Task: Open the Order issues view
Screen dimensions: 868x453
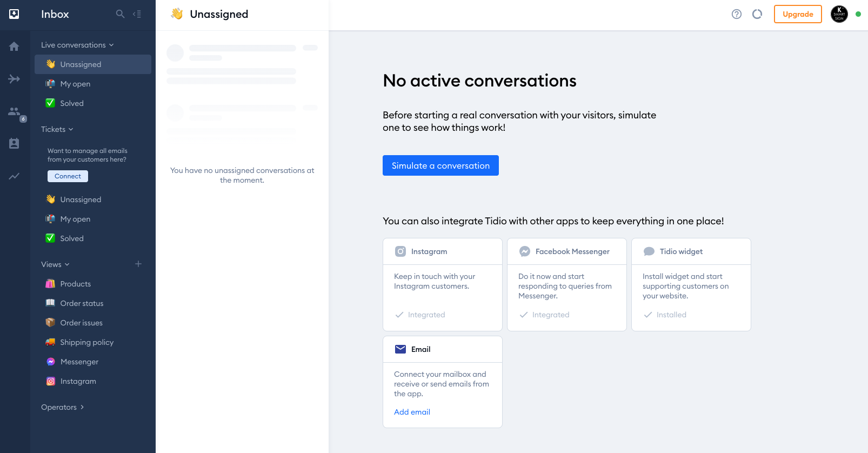Action: pyautogui.click(x=93, y=323)
